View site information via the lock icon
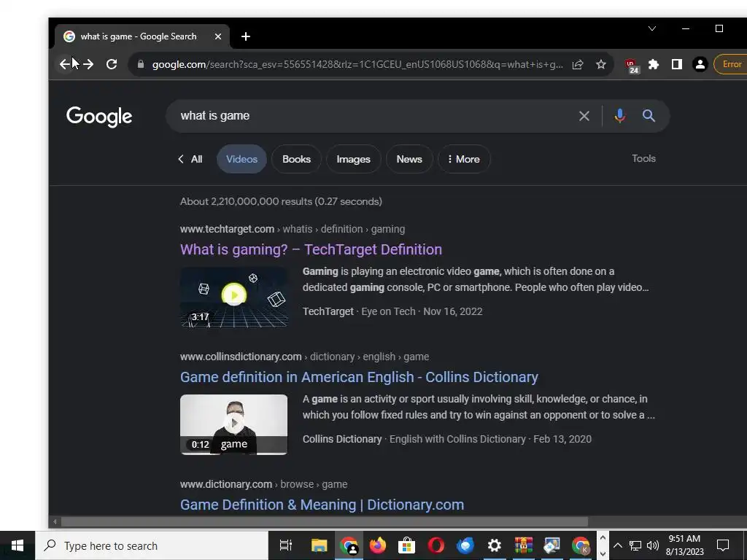747x560 pixels. [141, 64]
